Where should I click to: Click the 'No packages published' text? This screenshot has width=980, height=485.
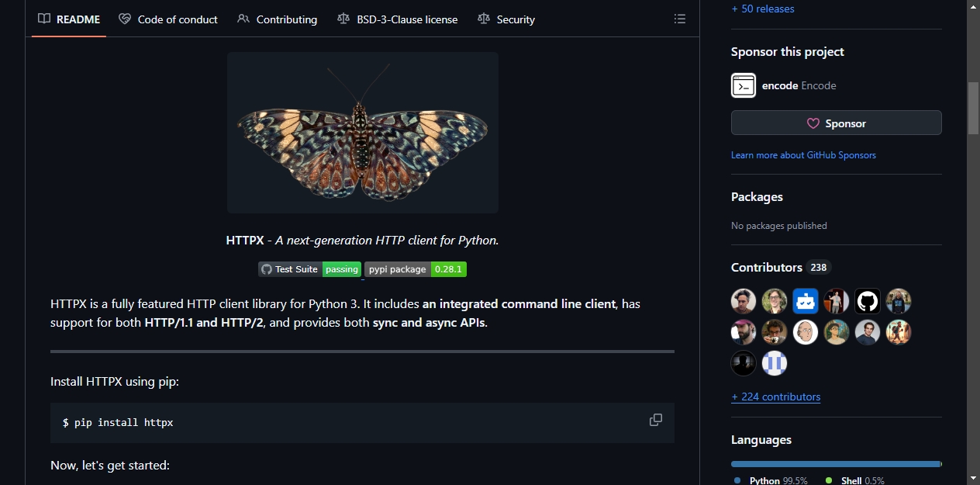pyautogui.click(x=779, y=226)
